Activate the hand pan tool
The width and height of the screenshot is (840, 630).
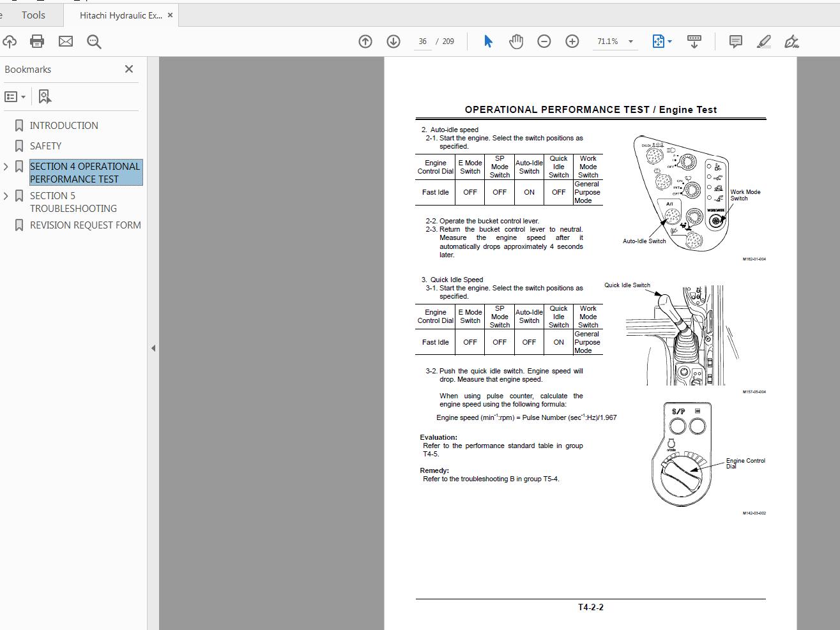tap(516, 41)
